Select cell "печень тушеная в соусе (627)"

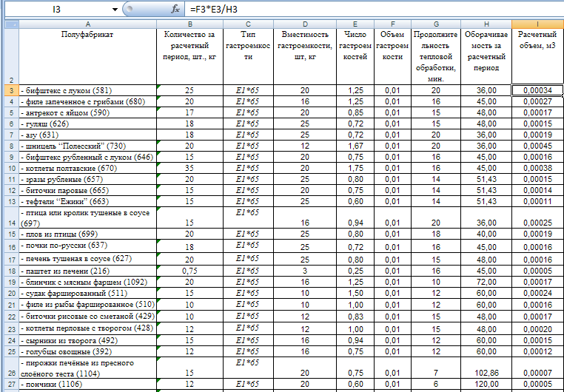(88, 259)
